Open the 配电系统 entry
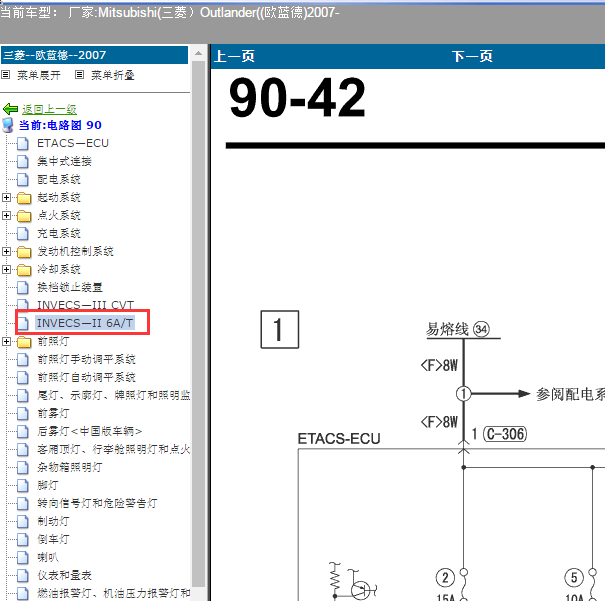 coord(59,179)
